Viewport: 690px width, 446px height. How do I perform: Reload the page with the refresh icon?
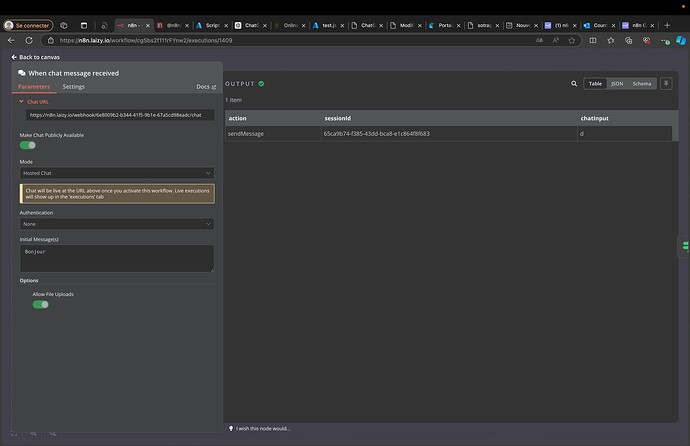click(29, 40)
